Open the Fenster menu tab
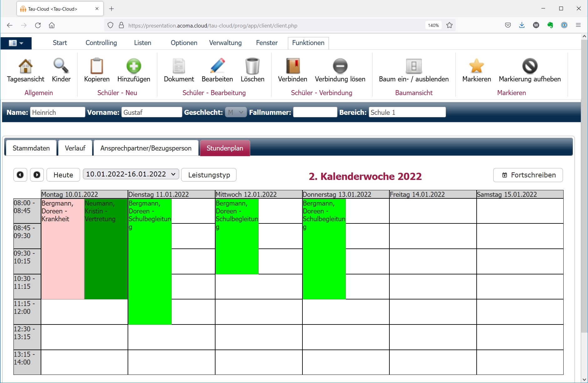The width and height of the screenshot is (588, 383). (x=267, y=43)
